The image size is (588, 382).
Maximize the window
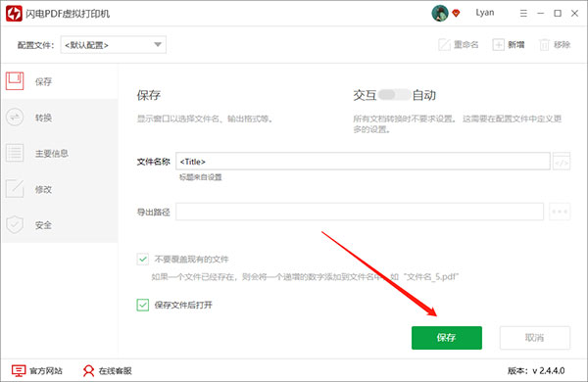click(x=558, y=14)
